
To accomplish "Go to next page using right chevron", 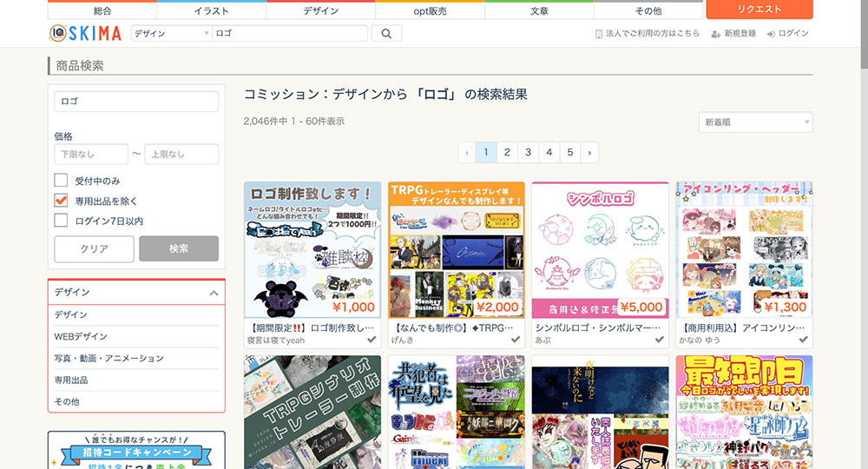I will coord(589,153).
